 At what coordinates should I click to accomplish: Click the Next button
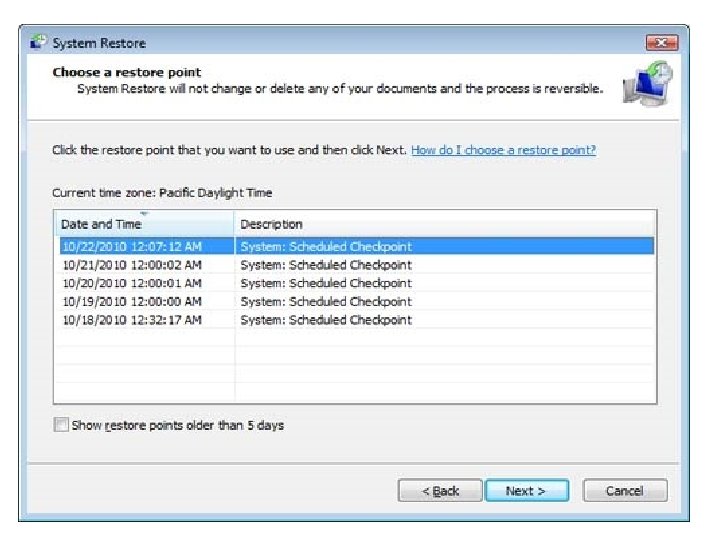(x=527, y=491)
